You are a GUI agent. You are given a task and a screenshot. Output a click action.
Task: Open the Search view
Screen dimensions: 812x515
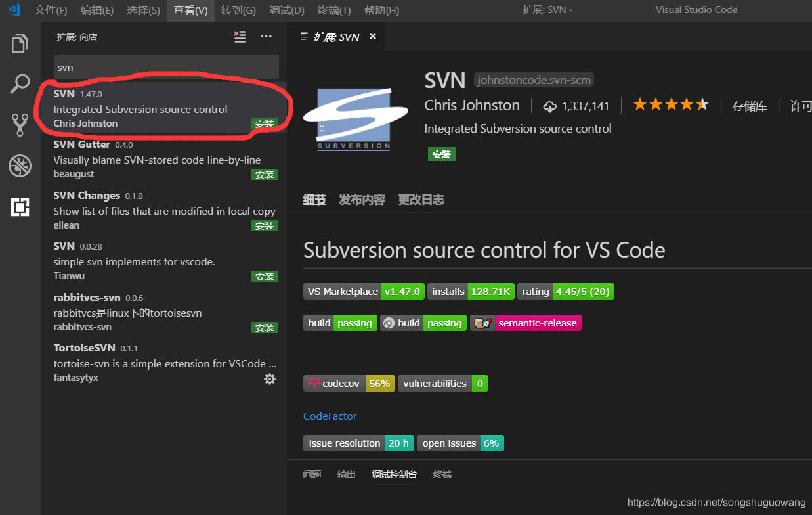[19, 84]
